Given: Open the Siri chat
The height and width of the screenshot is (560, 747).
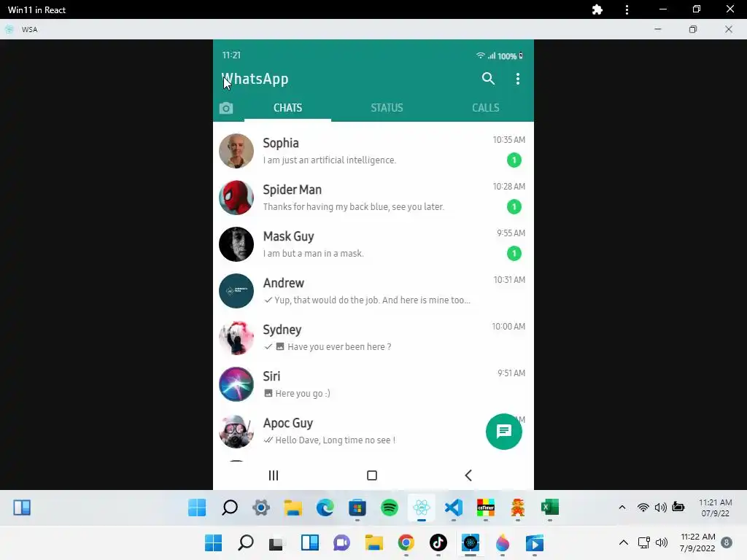Looking at the screenshot, I should click(x=373, y=384).
